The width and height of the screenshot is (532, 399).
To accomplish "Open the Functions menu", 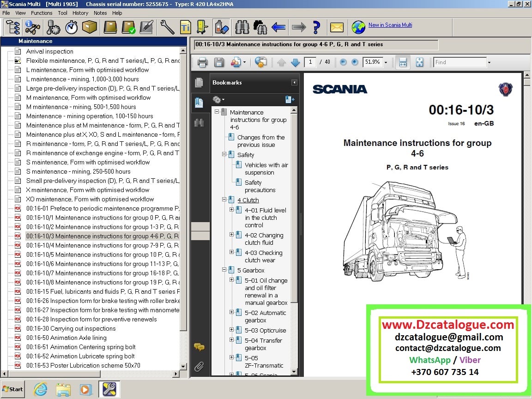I will (x=42, y=13).
